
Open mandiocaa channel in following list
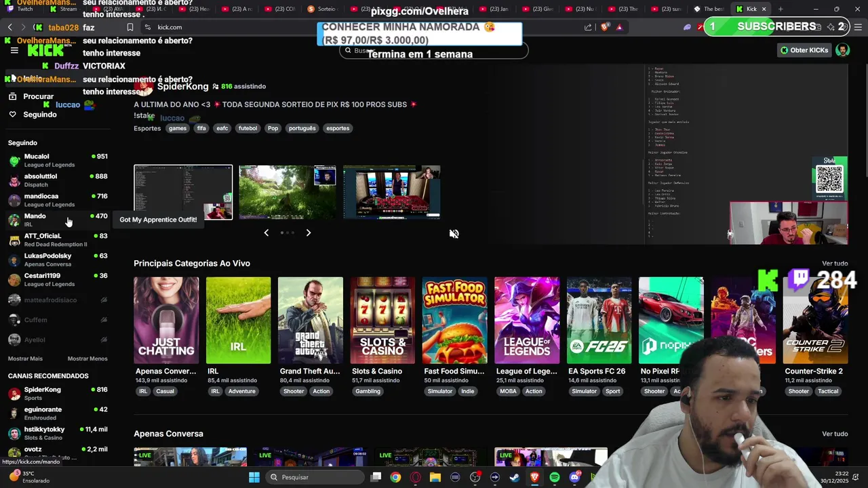58,200
